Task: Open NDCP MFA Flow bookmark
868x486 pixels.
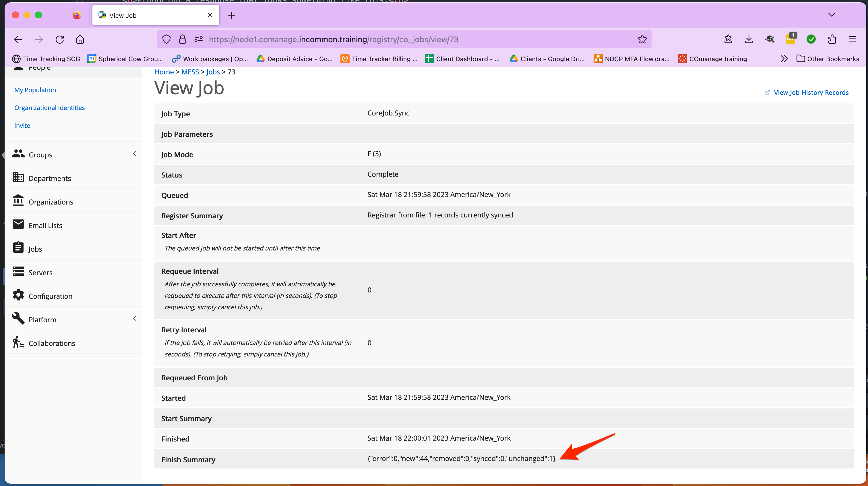Action: pyautogui.click(x=631, y=59)
